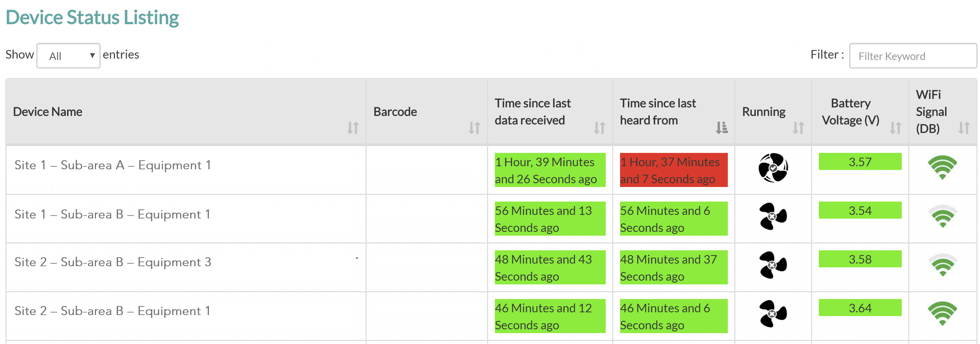Click fan icon for Site 2 Equipment 3
980x344 pixels.
point(772,265)
